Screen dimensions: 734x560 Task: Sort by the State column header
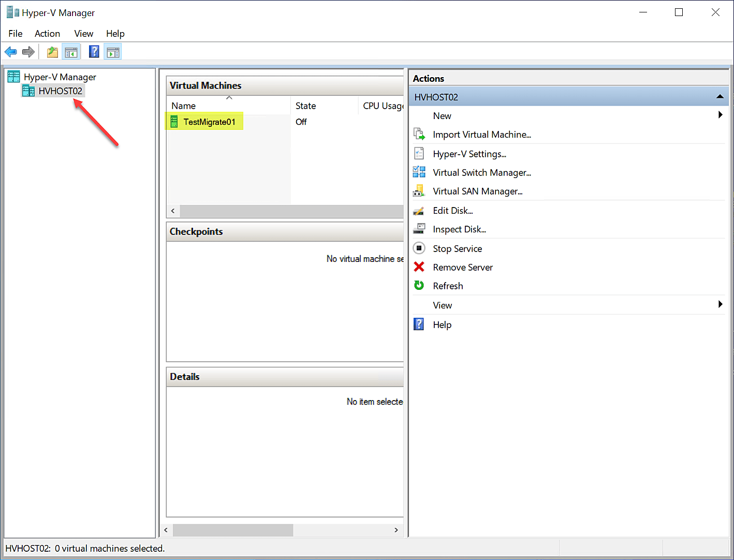point(324,106)
